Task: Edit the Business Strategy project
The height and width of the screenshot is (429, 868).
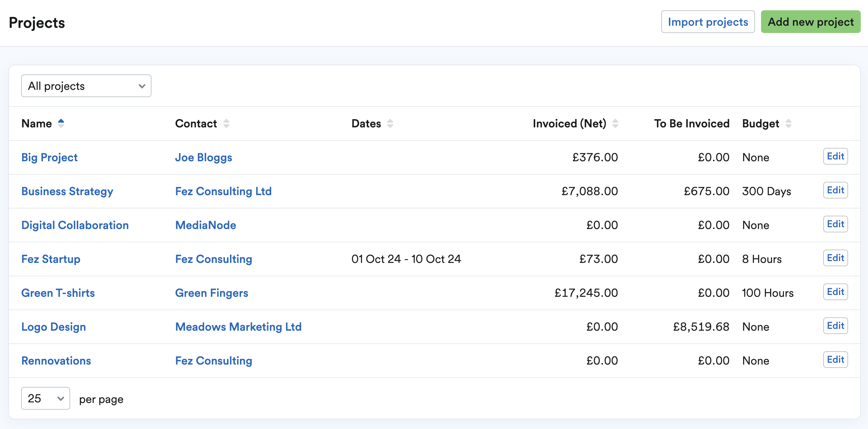Action: pyautogui.click(x=835, y=190)
